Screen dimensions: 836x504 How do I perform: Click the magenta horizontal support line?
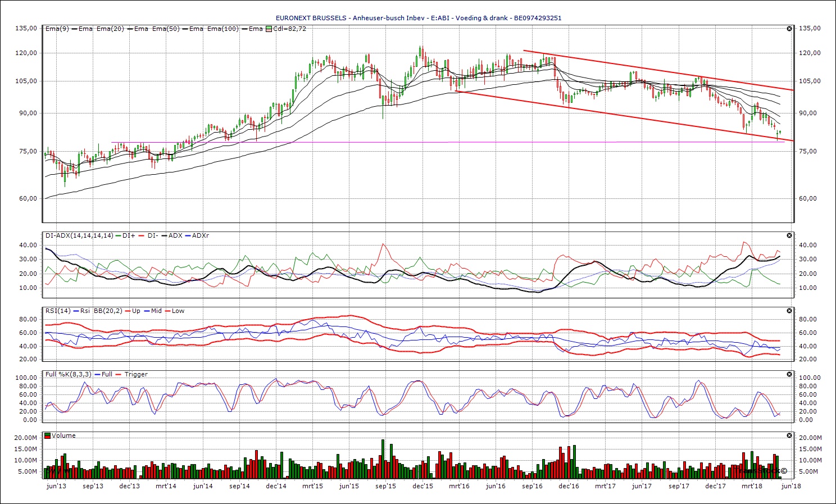448,142
